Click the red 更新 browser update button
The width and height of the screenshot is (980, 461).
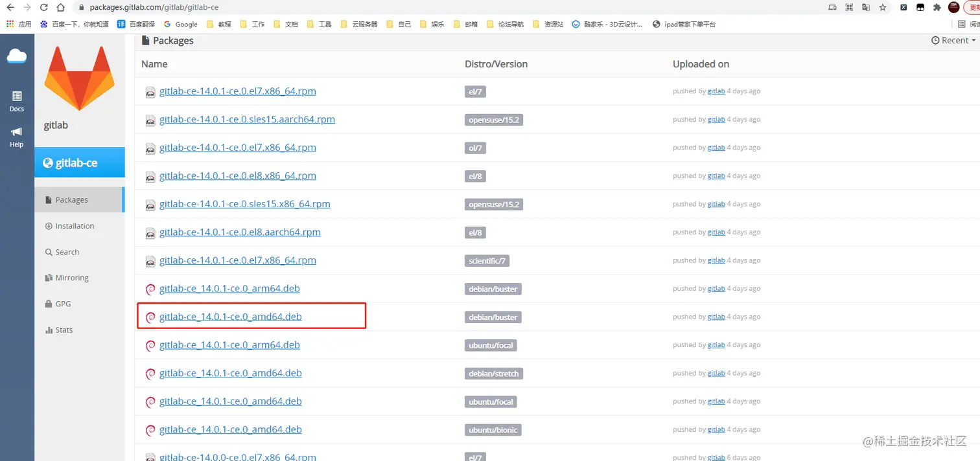click(x=973, y=8)
